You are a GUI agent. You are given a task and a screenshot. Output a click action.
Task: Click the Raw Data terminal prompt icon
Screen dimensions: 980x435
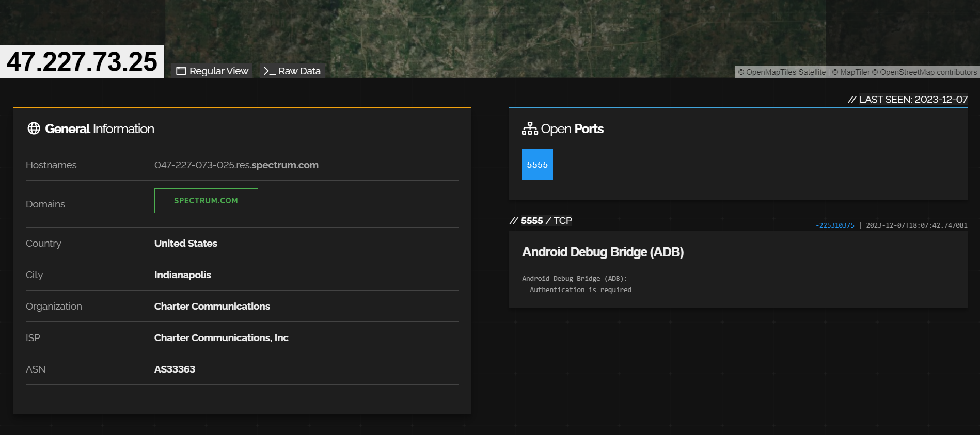[x=268, y=71]
